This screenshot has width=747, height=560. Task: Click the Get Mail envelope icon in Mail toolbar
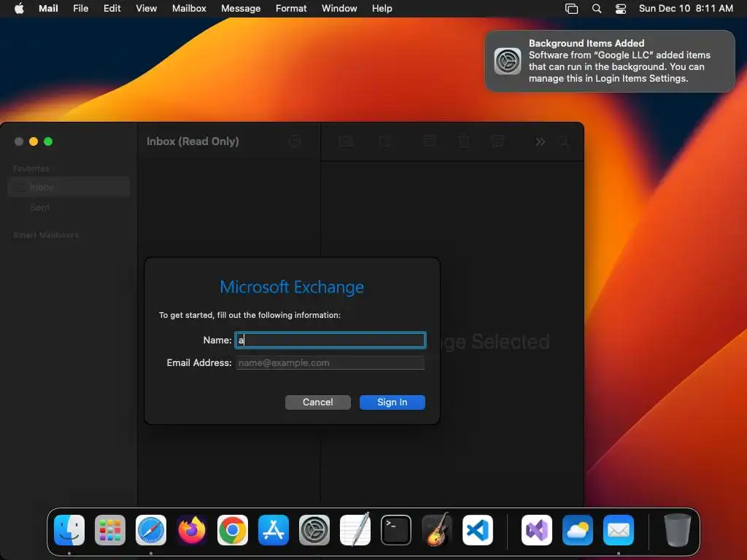pyautogui.click(x=346, y=141)
